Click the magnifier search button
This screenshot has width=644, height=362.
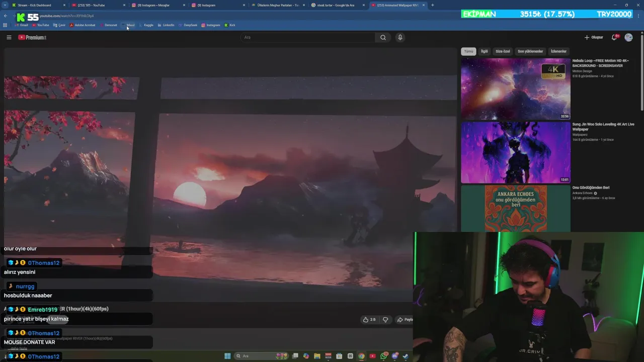[383, 37]
